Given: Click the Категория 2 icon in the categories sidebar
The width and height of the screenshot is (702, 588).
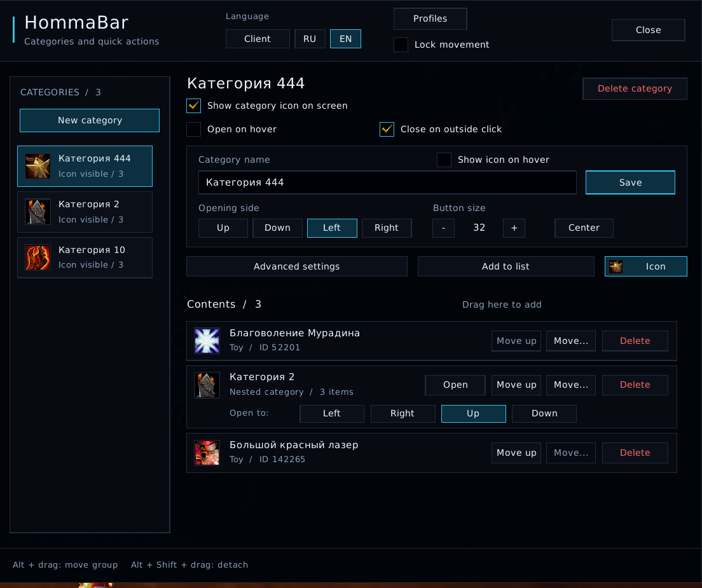Looking at the screenshot, I should 38,212.
